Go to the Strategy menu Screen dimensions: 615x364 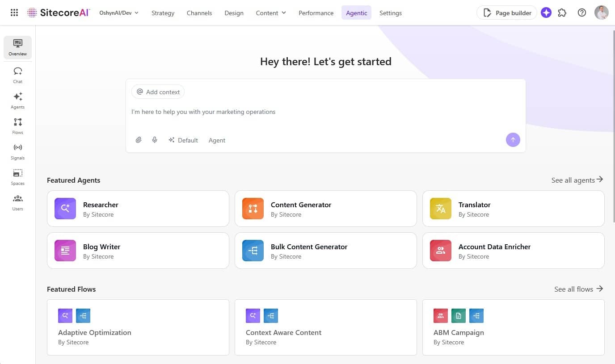(163, 13)
